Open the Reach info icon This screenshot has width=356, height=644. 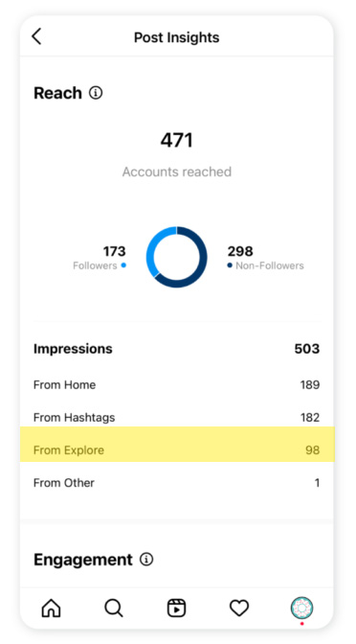96,93
